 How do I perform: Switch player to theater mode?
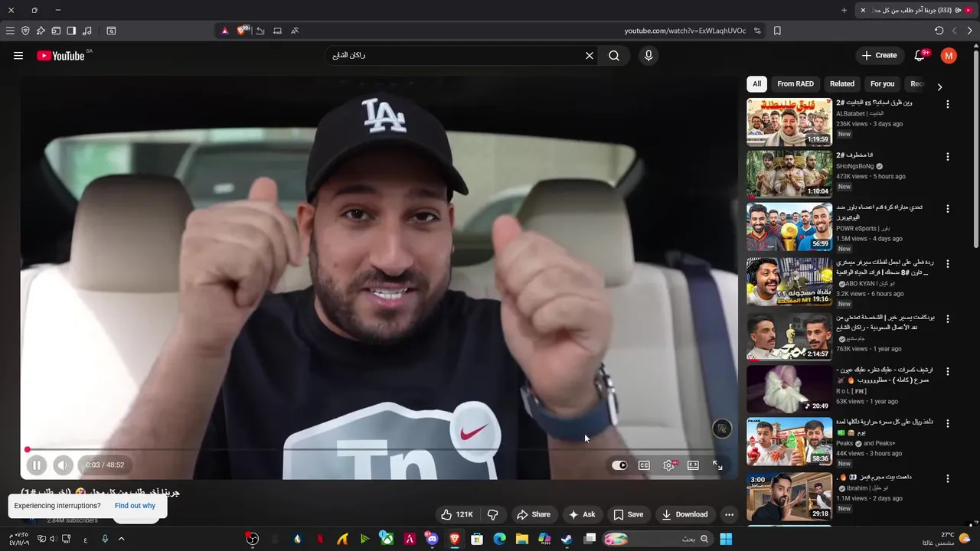(693, 465)
